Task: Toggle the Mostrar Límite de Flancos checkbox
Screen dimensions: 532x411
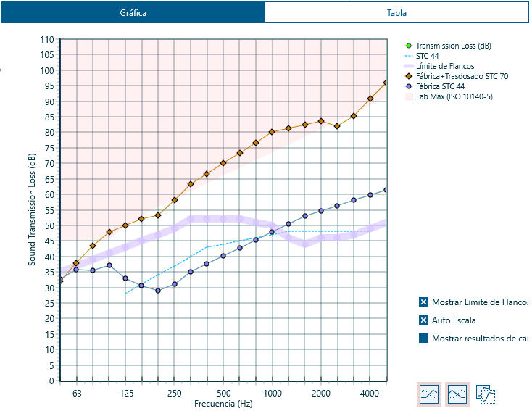Action: pyautogui.click(x=423, y=302)
